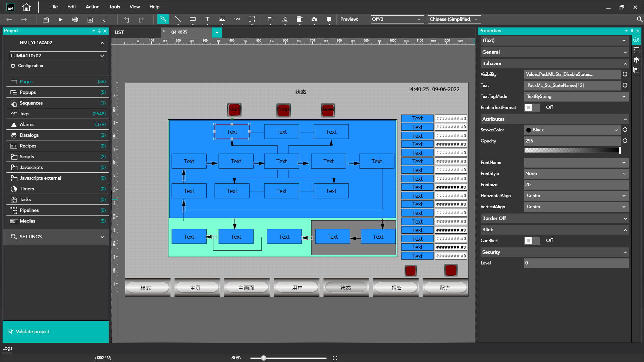Check the Validate project checkbox
Screen dimensions: 644x362
(10, 332)
